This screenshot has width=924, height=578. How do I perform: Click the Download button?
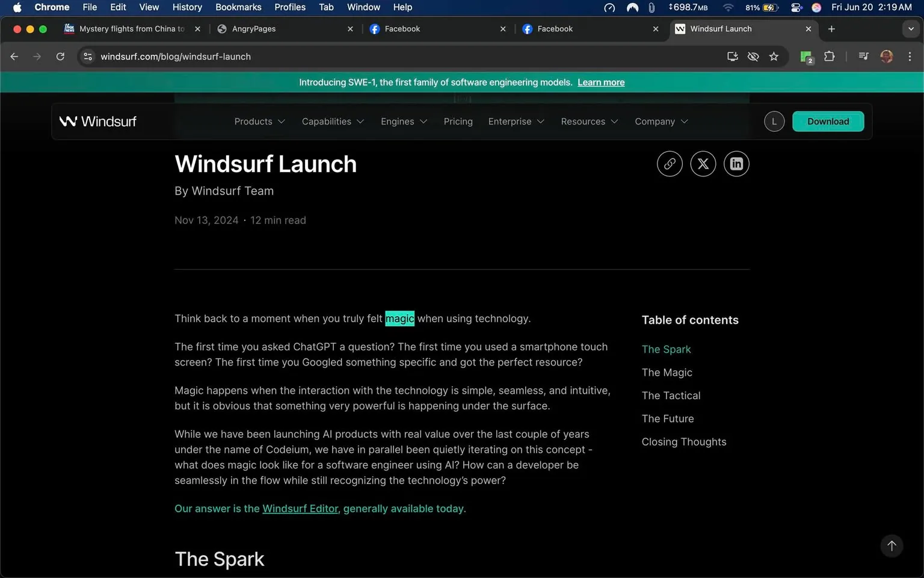pyautogui.click(x=828, y=121)
